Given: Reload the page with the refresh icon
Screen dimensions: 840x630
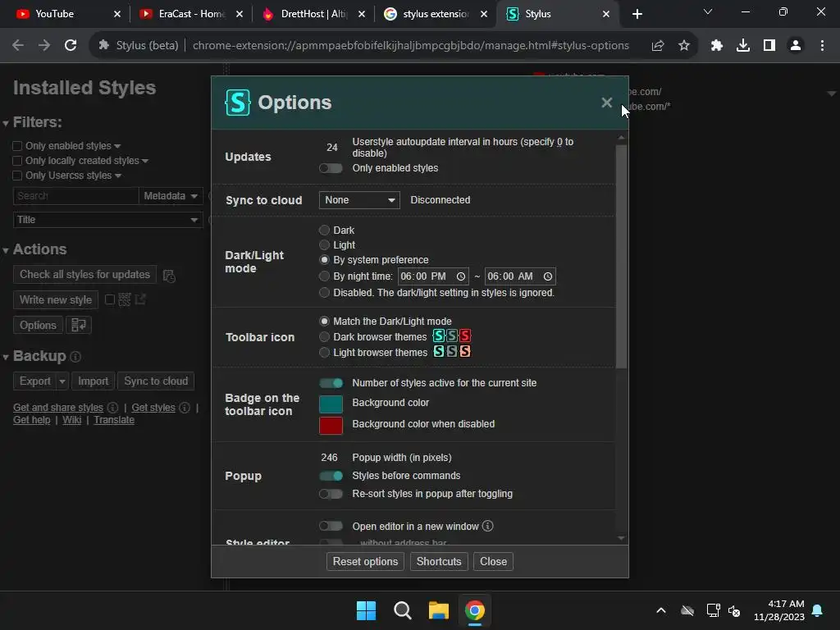Looking at the screenshot, I should 71,46.
